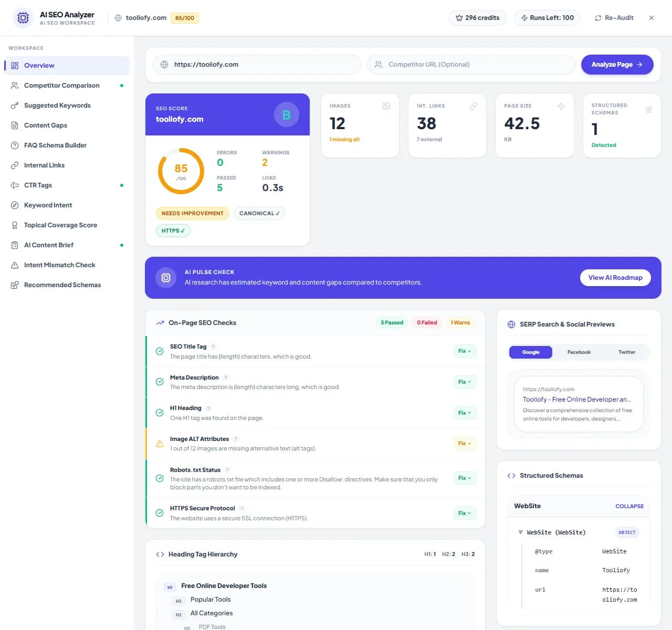Click the lightning icon in Runs Left badge
Image resolution: width=672 pixels, height=630 pixels.
click(x=524, y=18)
